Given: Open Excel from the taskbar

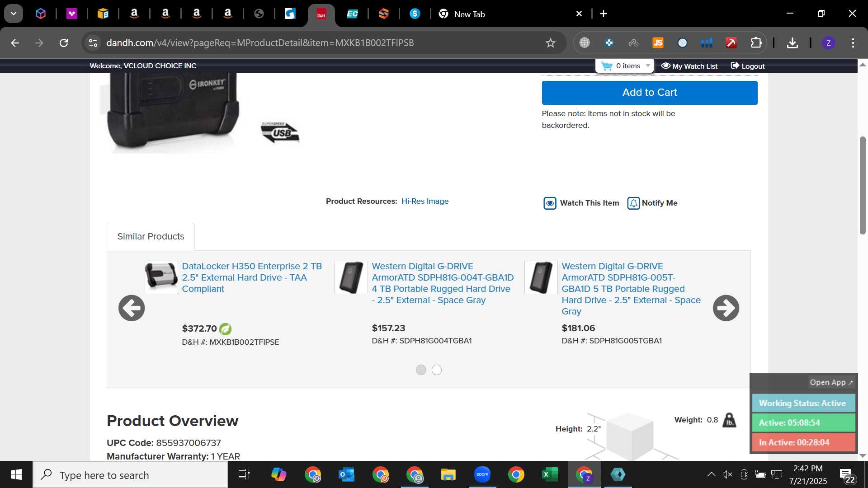Looking at the screenshot, I should pyautogui.click(x=550, y=474).
